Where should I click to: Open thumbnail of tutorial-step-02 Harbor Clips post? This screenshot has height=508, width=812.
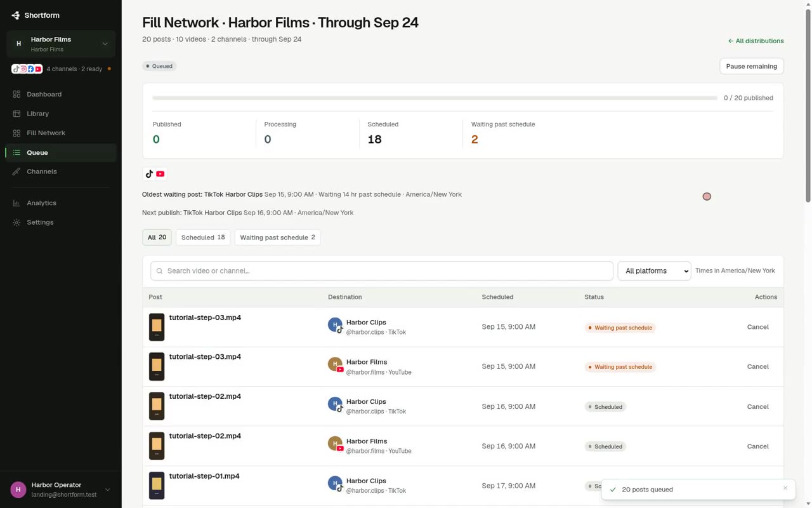(157, 406)
